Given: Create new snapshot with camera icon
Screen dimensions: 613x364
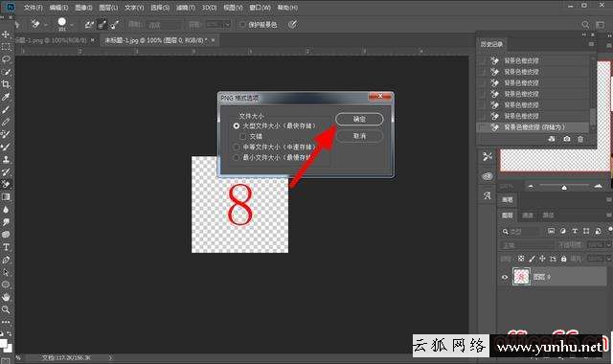Looking at the screenshot, I should (566, 139).
